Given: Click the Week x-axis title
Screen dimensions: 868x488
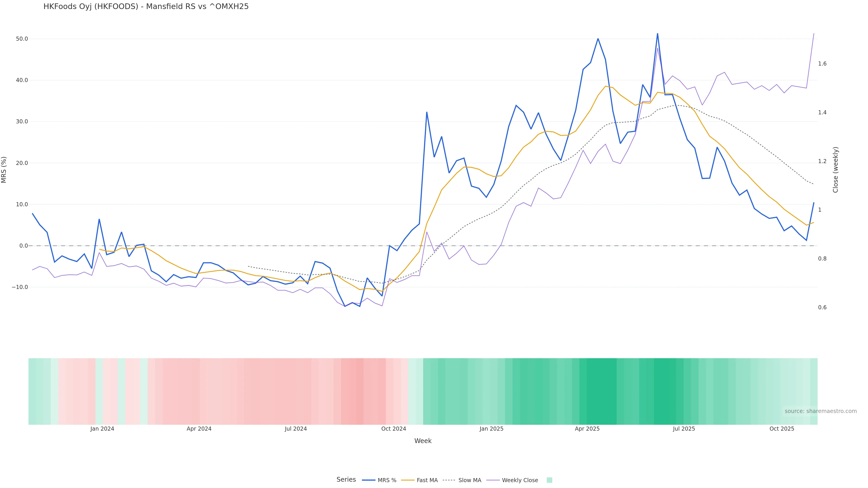Looking at the screenshot, I should point(423,441).
